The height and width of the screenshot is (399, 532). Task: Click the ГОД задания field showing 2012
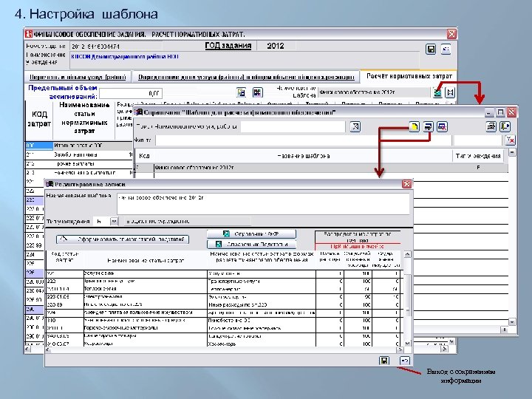point(276,46)
